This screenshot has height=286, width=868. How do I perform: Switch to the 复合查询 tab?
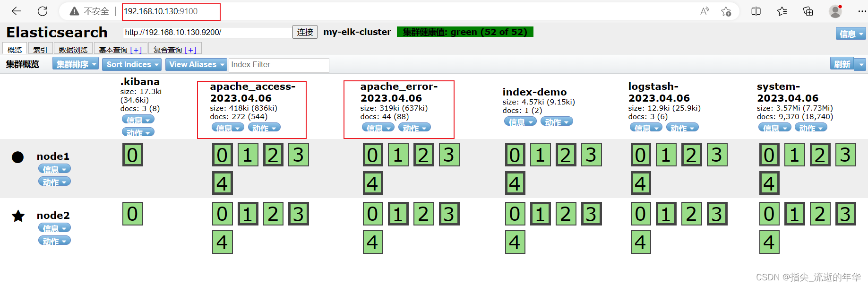click(x=168, y=50)
